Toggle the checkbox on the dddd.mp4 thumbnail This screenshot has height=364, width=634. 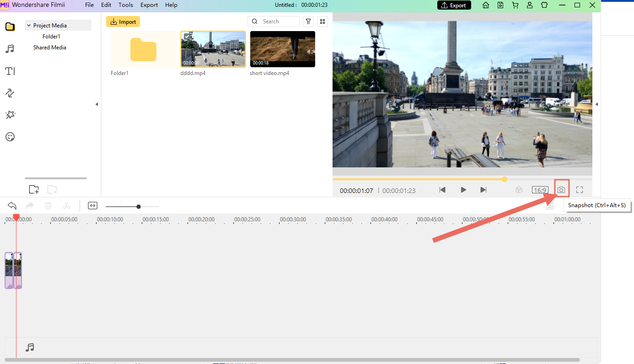click(x=187, y=37)
